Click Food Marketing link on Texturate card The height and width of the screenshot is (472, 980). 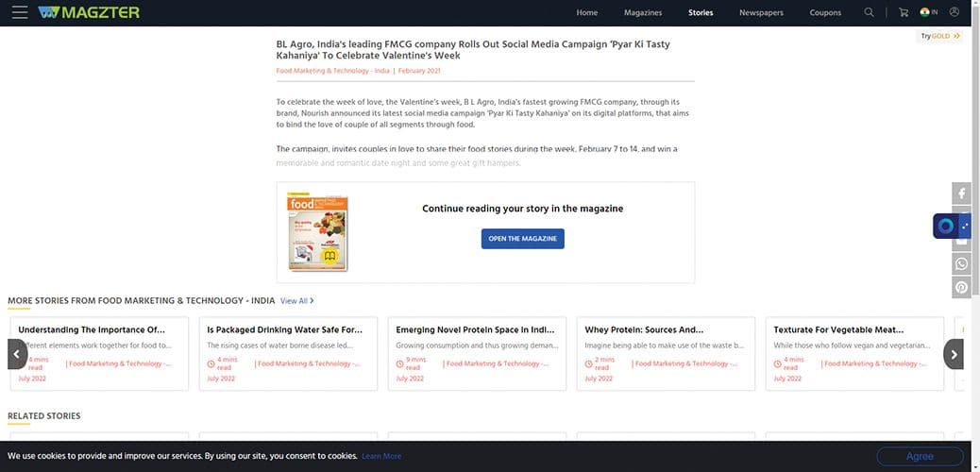(874, 363)
